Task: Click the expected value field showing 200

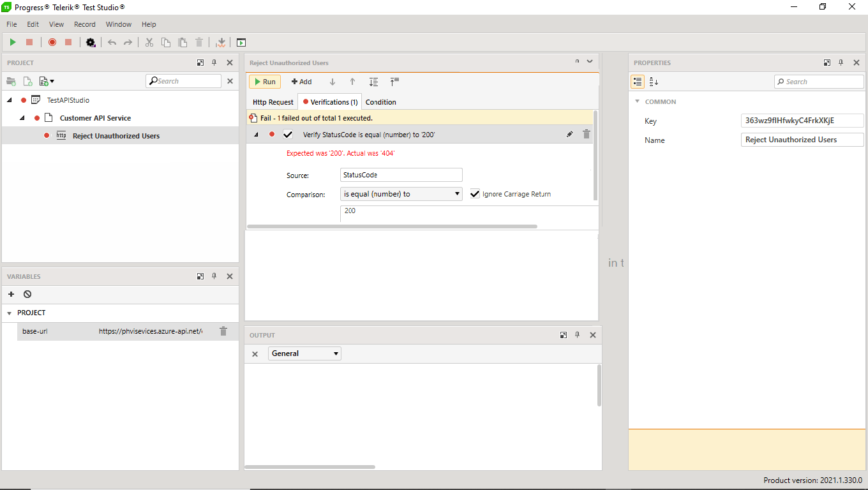Action: coord(469,214)
